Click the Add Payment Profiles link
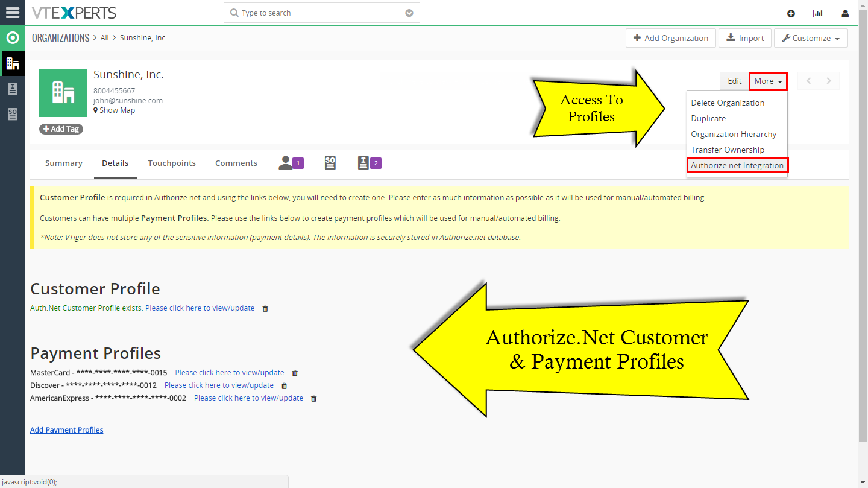Screen dimensions: 868x488 tap(67, 430)
